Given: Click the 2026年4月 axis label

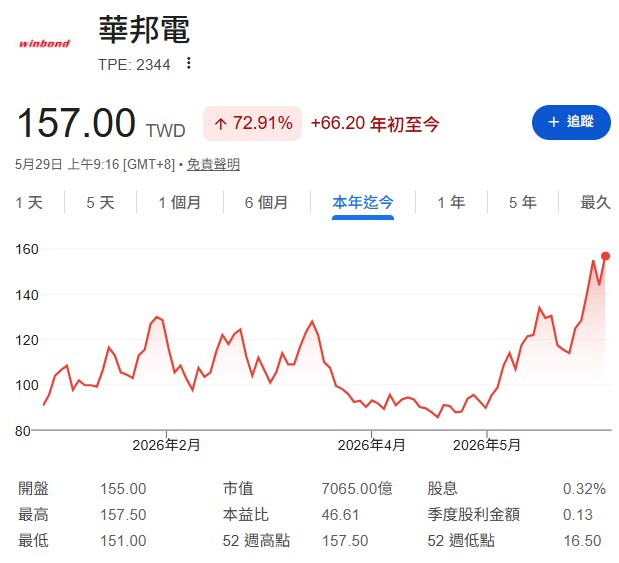Looking at the screenshot, I should (x=371, y=445).
